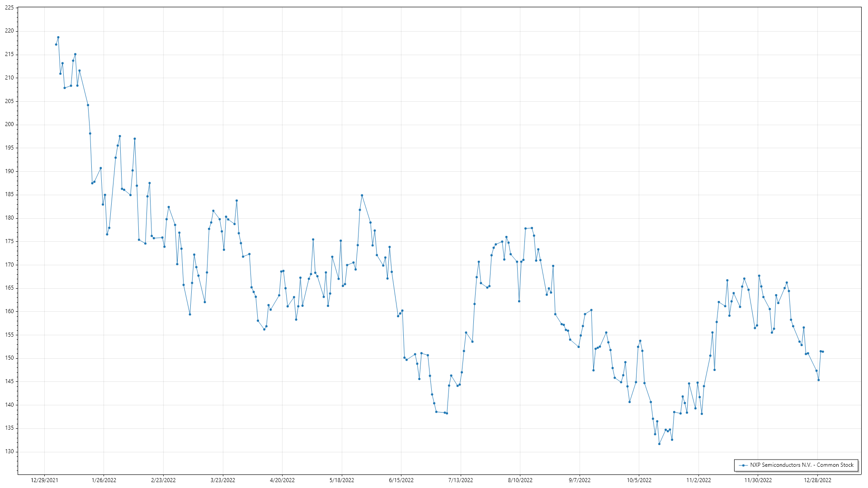The image size is (868, 488).
Task: Click the NXP Semiconductors legend label
Action: pyautogui.click(x=802, y=465)
